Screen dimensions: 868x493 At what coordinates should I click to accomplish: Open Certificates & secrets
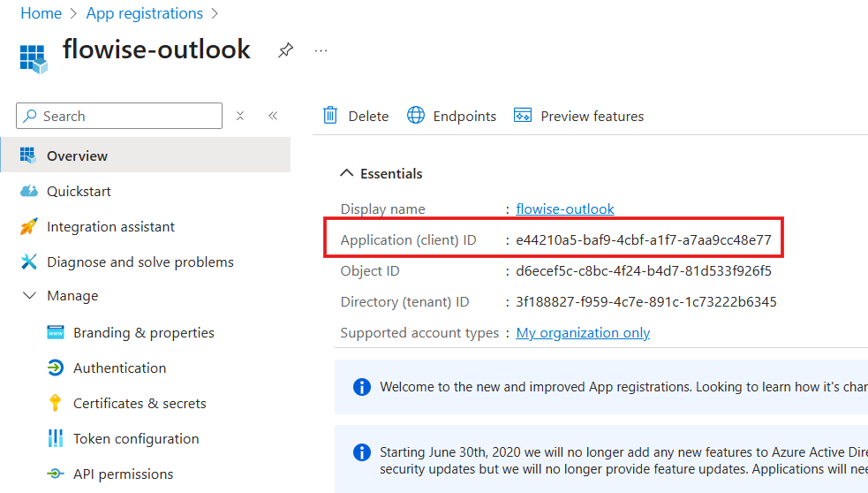click(x=140, y=403)
